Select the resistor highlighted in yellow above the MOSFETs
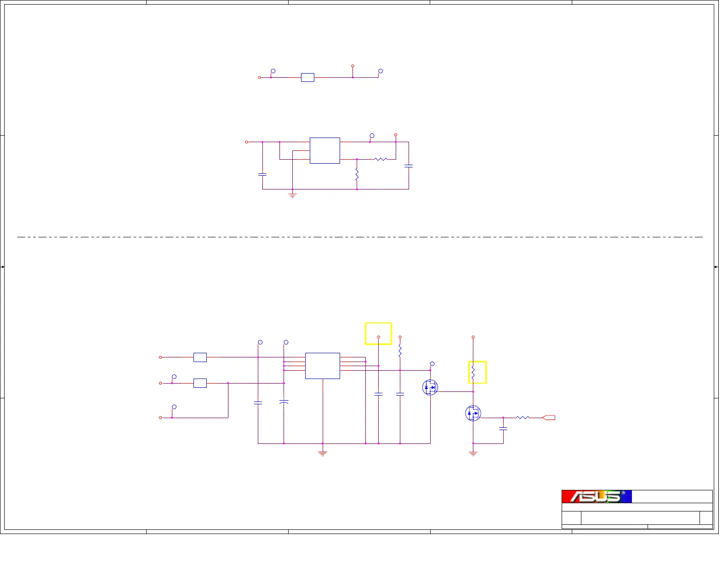 [473, 373]
